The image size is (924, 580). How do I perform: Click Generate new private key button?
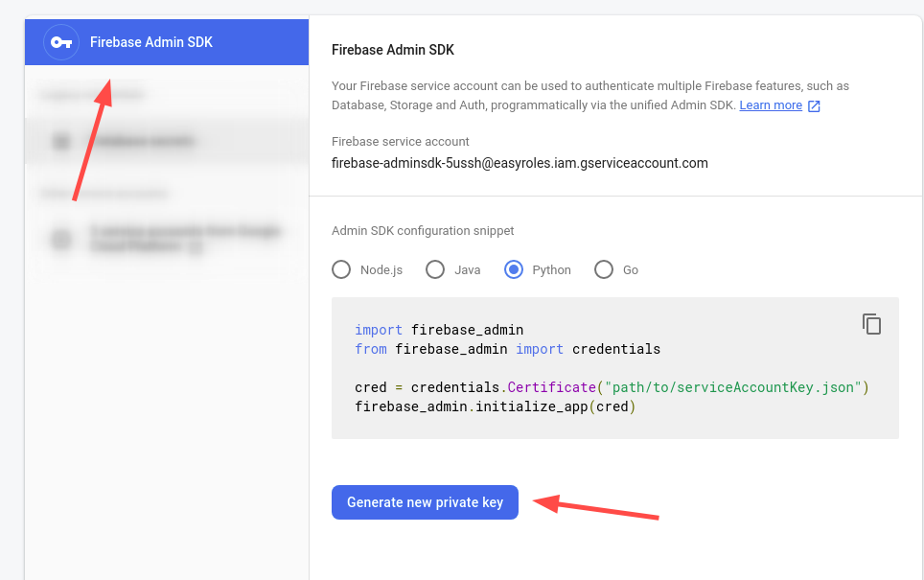[x=425, y=502]
